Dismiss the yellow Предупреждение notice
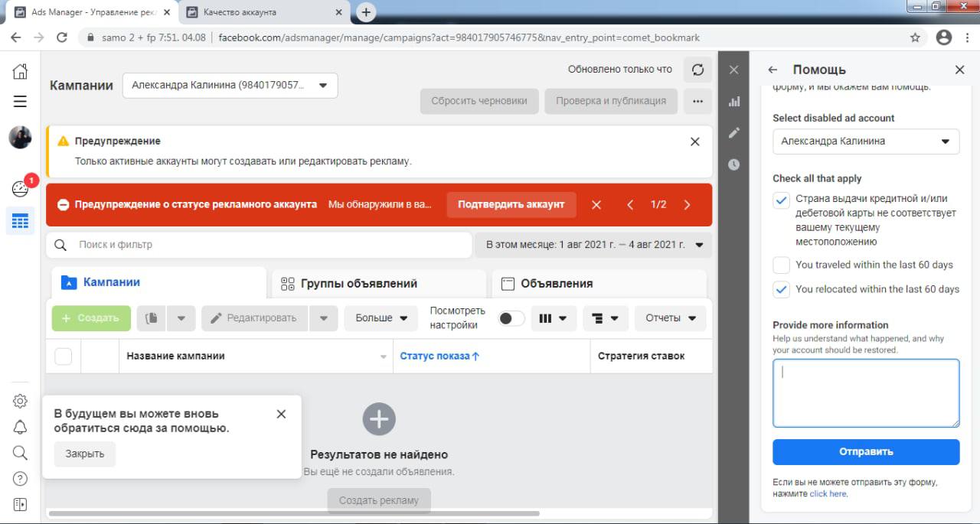The width and height of the screenshot is (980, 524). tap(694, 142)
